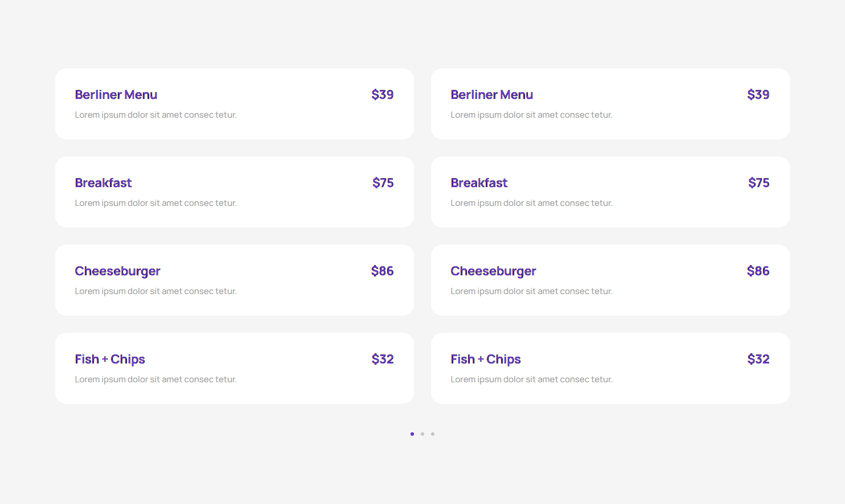Viewport: 845px width, 504px height.
Task: Click the $86 price in left column
Action: click(383, 271)
